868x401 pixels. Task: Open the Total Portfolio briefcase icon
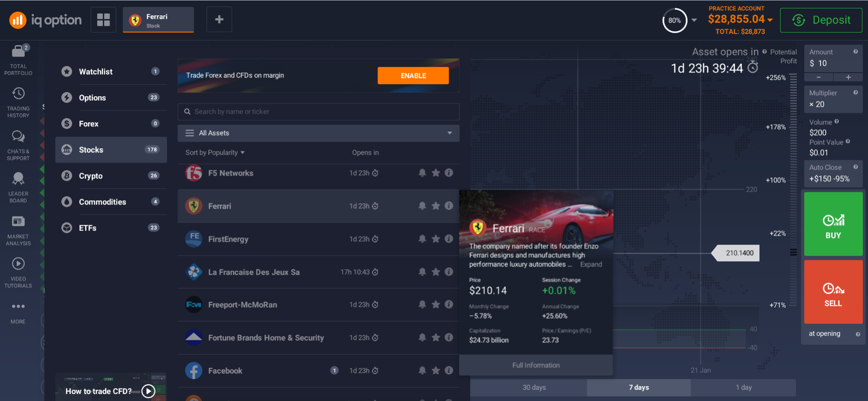point(19,51)
